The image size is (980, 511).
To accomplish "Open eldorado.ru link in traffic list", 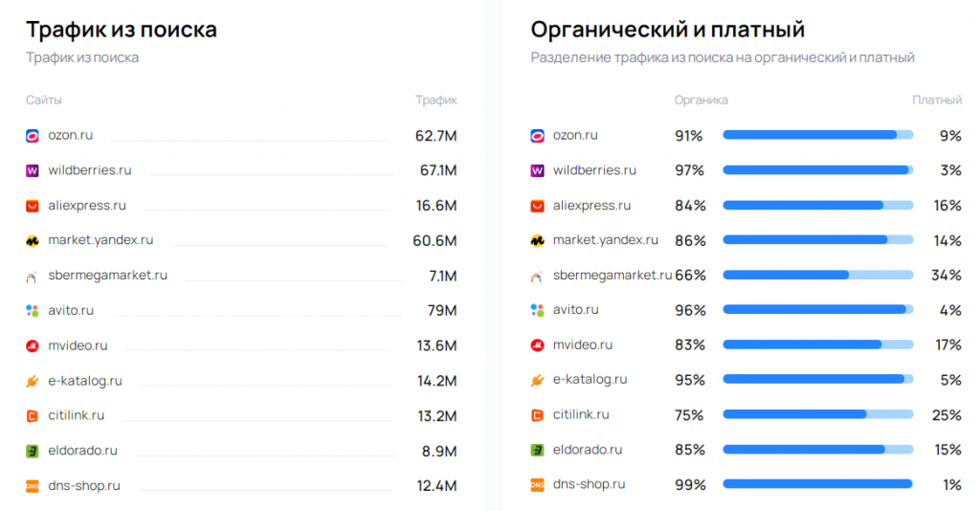I will pyautogui.click(x=82, y=450).
